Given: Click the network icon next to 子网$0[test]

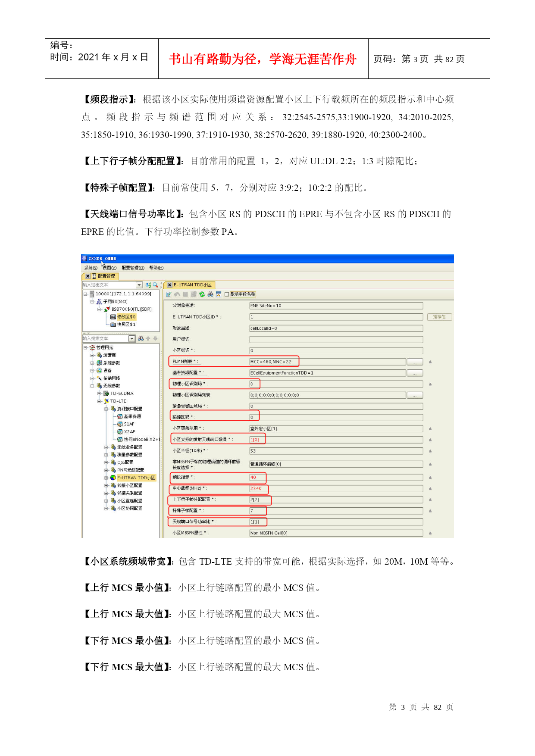Looking at the screenshot, I should pyautogui.click(x=99, y=302).
